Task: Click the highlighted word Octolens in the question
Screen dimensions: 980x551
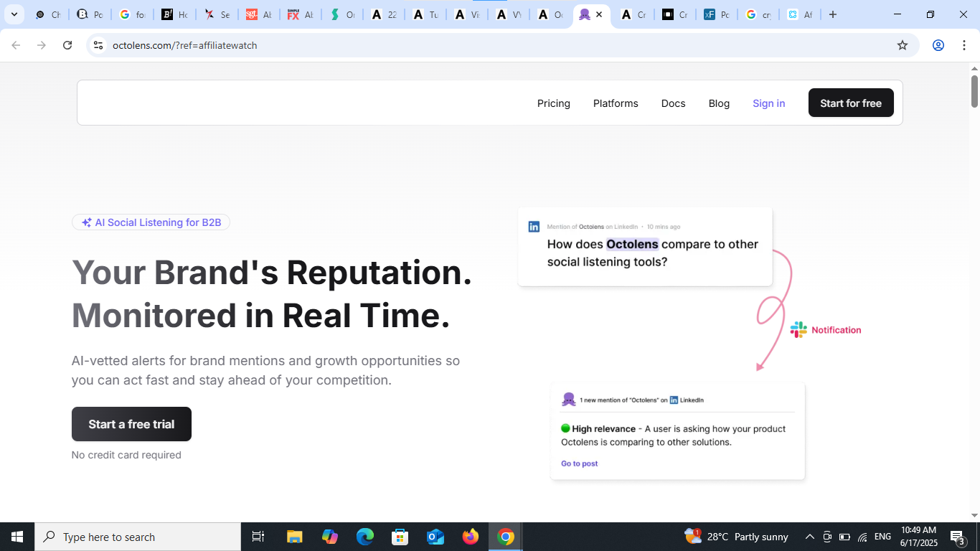Action: coord(632,244)
